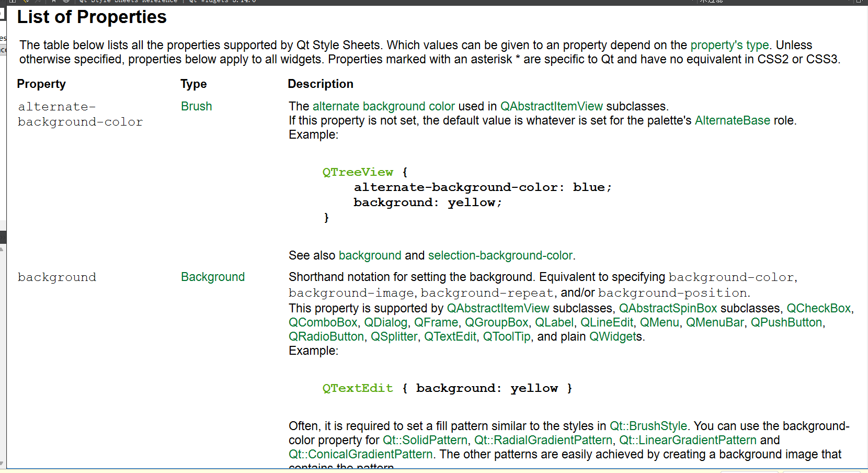Viewport: 868px width, 473px height.
Task: Open the AlternateBase role link
Action: coord(733,120)
